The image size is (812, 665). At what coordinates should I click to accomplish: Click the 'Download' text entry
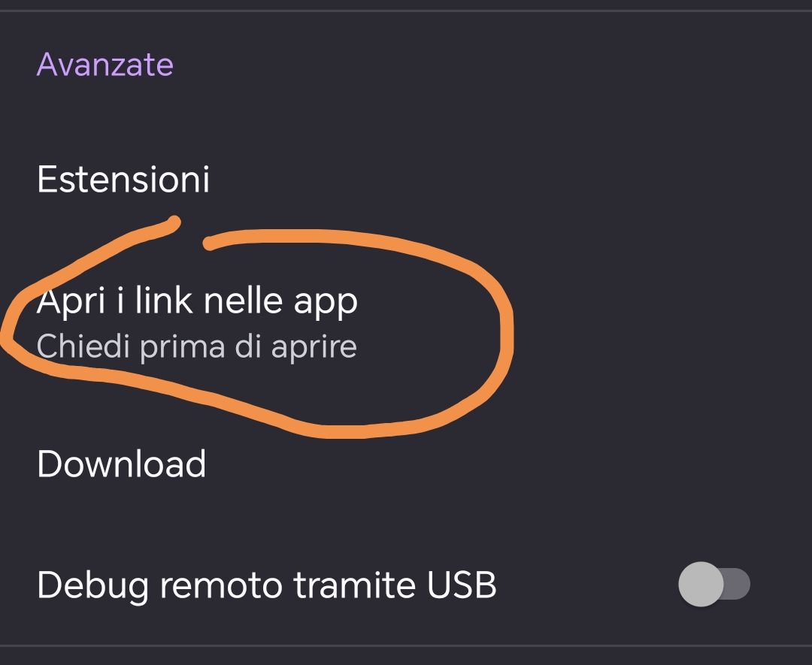[121, 464]
